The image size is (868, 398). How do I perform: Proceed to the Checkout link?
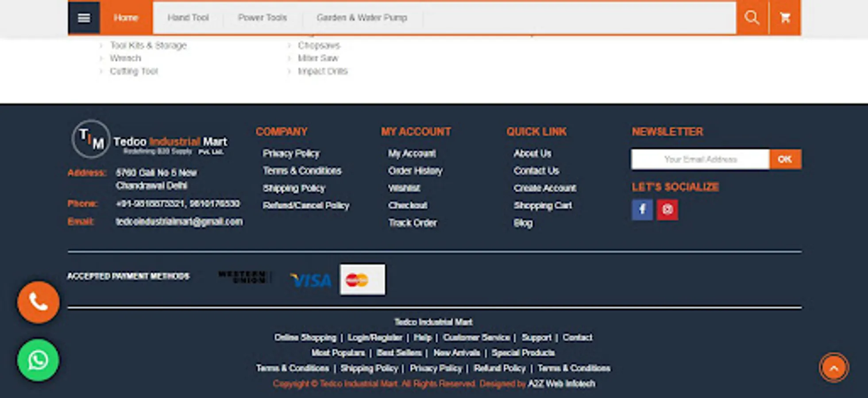pyautogui.click(x=408, y=205)
